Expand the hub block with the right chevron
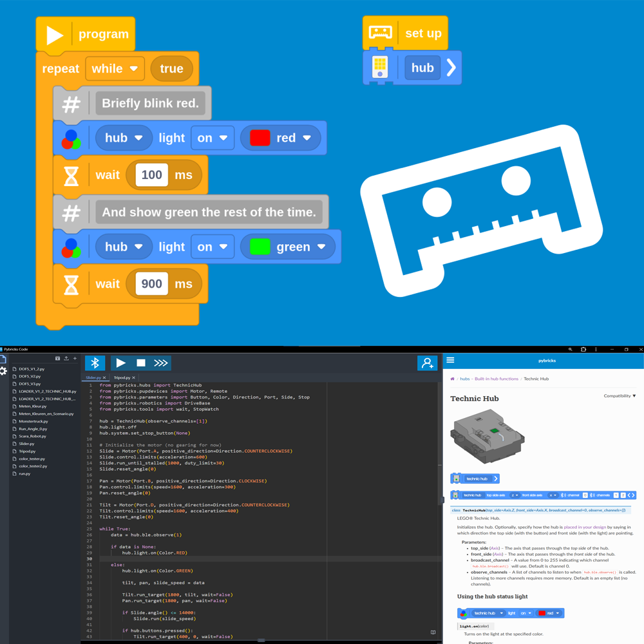644x644 pixels. click(x=451, y=68)
